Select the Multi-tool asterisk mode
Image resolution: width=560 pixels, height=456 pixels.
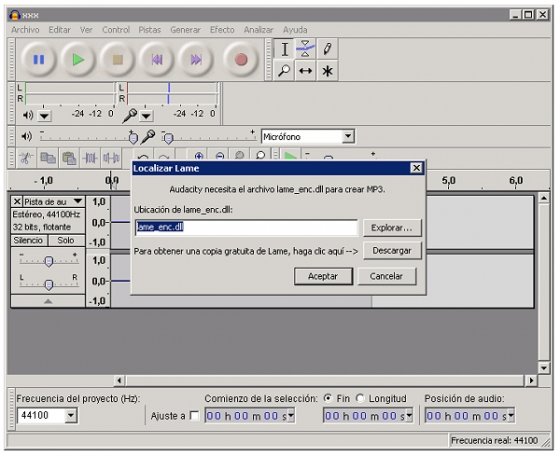pos(327,70)
